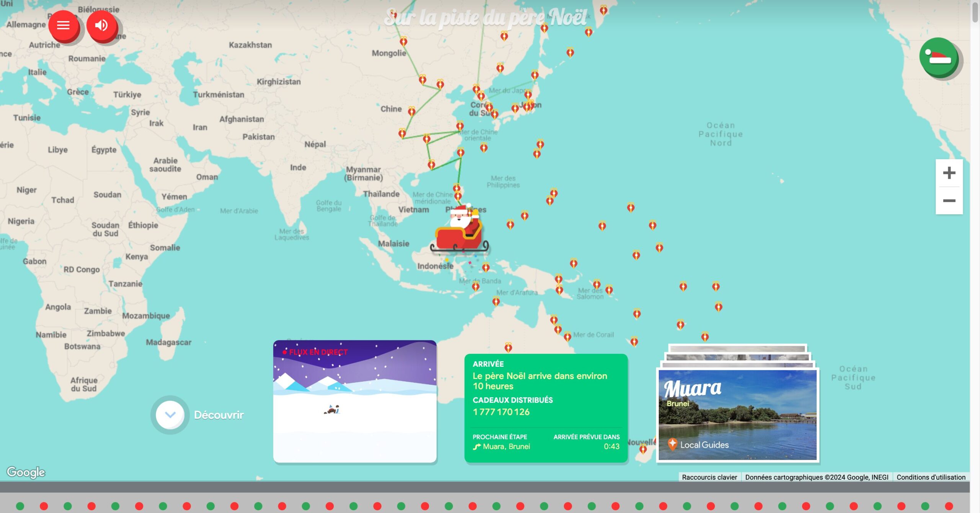This screenshot has height=513, width=980.
Task: Click the Google logo
Action: [x=26, y=472]
